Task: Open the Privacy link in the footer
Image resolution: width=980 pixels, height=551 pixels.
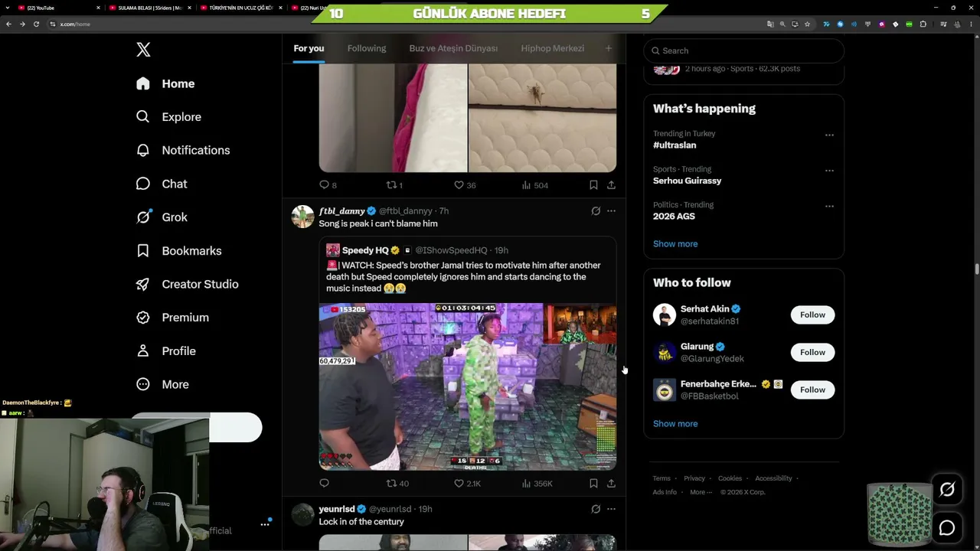Action: [x=694, y=478]
